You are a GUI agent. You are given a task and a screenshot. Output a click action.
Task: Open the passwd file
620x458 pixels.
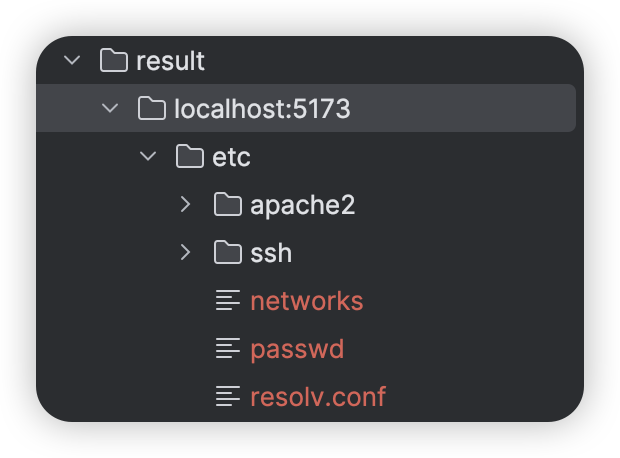pyautogui.click(x=297, y=350)
